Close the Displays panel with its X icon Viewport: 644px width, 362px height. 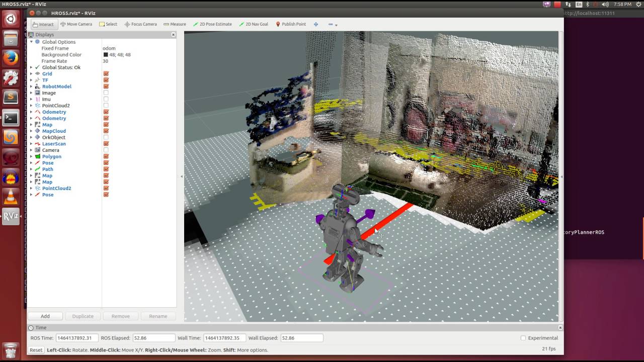(x=174, y=35)
